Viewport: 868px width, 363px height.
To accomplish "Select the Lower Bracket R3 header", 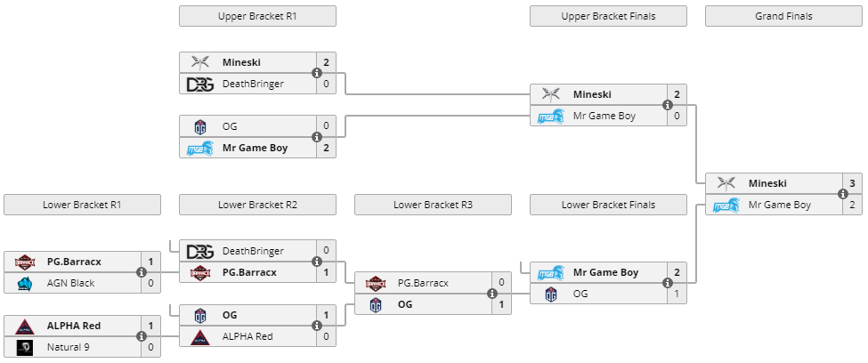I will point(433,205).
